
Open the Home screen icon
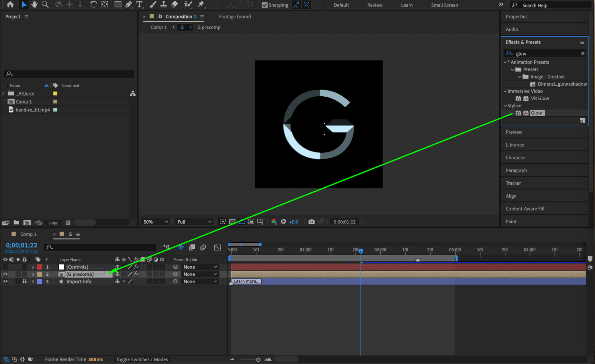click(10, 4)
